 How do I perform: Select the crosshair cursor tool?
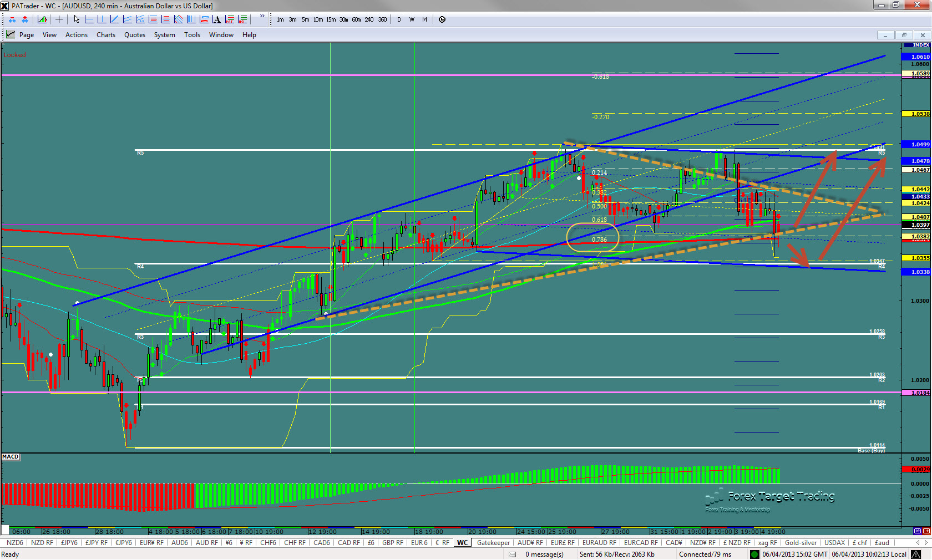[x=59, y=19]
